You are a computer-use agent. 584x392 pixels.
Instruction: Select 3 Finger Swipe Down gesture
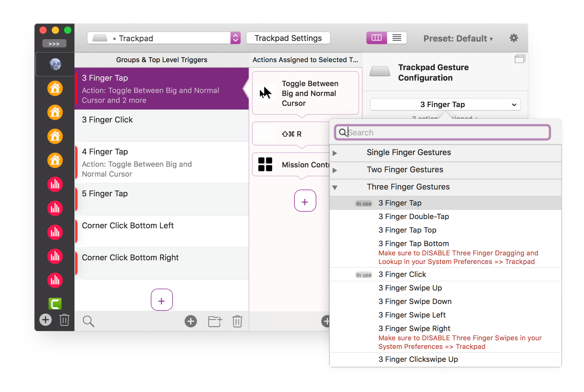415,302
